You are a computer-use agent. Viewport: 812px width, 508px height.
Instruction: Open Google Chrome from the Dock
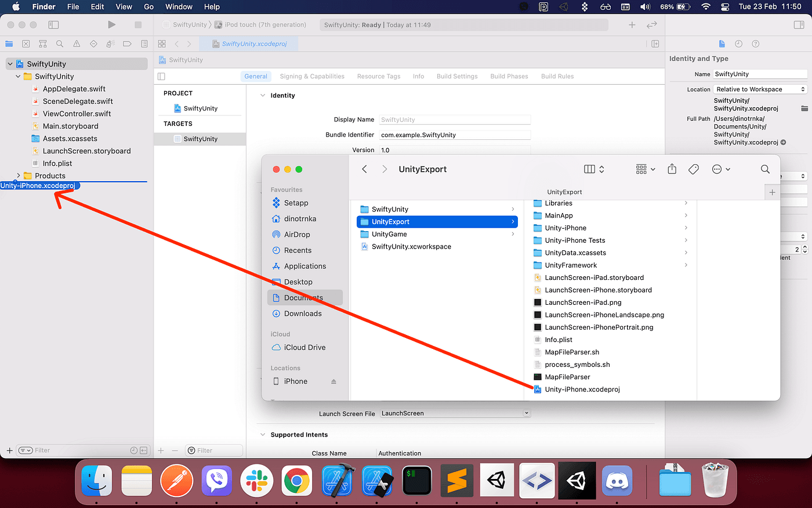[x=297, y=480]
